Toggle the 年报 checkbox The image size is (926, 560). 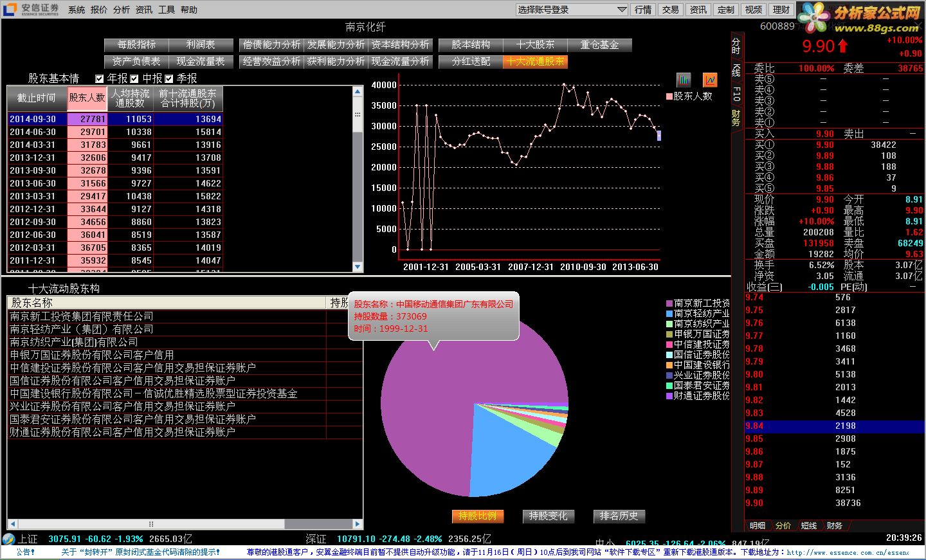[x=99, y=78]
